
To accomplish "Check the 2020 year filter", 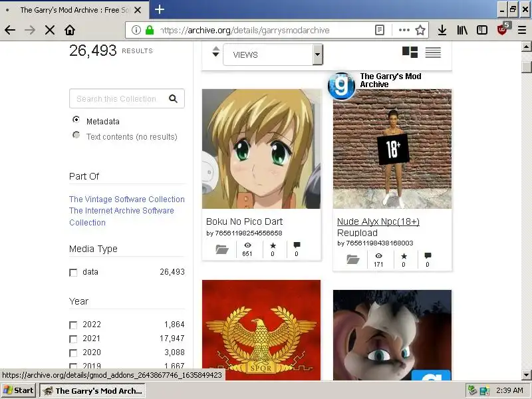I will click(73, 353).
